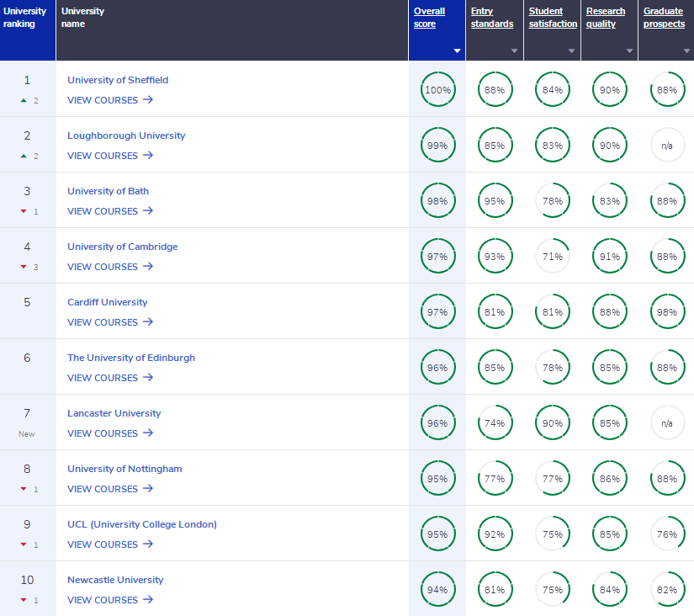Open the UCL (University College London) link
Viewport: 694px width, 616px height.
142,524
